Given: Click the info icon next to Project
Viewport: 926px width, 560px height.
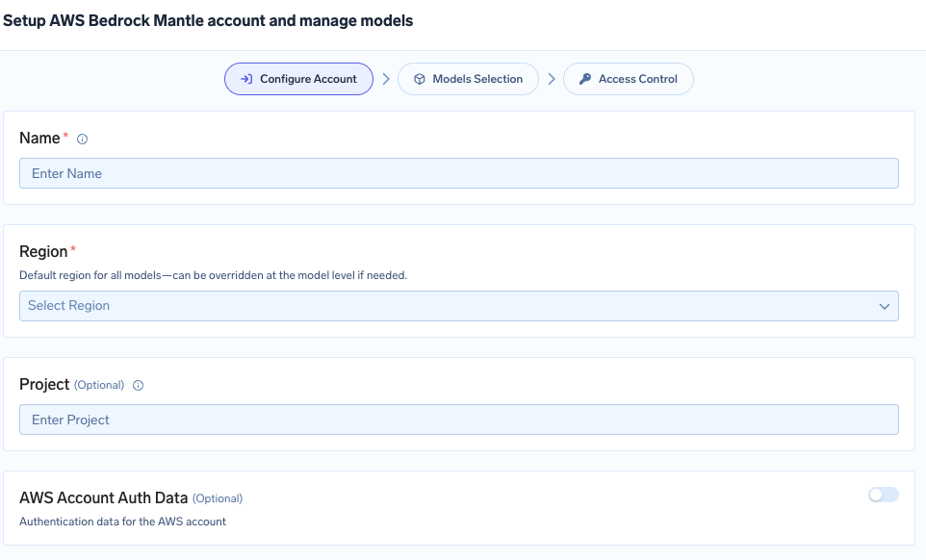Looking at the screenshot, I should coord(139,385).
